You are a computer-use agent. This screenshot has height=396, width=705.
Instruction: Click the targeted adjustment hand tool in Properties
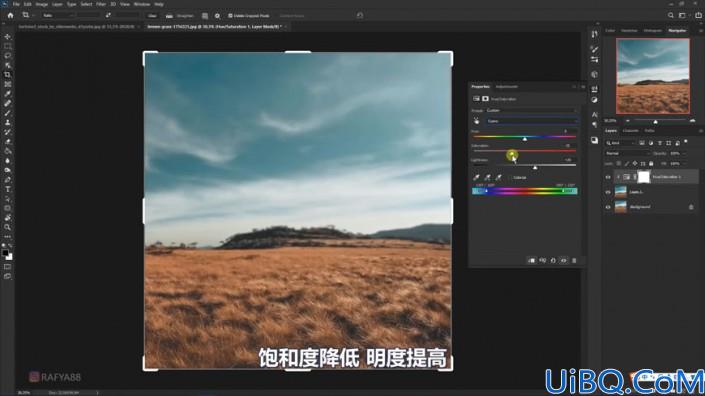[x=477, y=121]
